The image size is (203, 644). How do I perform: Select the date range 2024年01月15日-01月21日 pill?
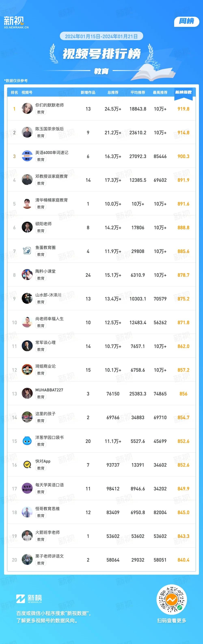[101, 36]
